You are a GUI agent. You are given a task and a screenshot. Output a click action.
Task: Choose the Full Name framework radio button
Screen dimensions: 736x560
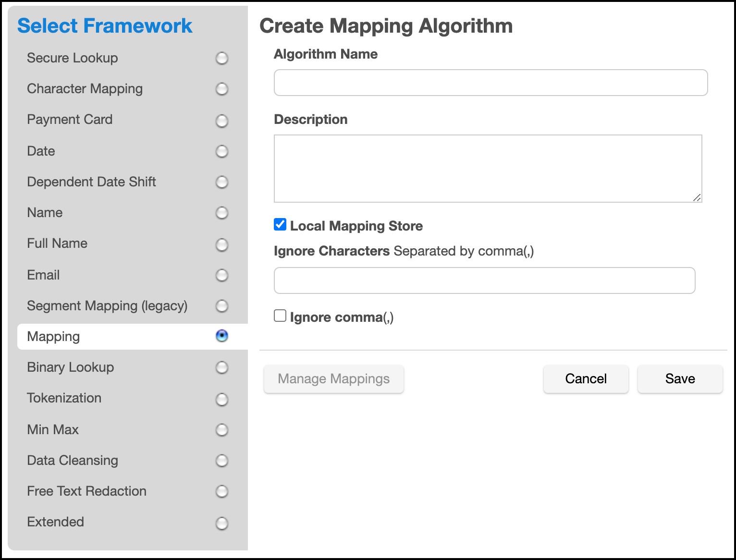[221, 244]
